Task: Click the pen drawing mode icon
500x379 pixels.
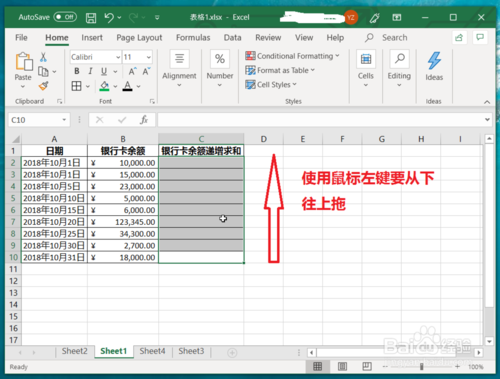Action: click(374, 17)
